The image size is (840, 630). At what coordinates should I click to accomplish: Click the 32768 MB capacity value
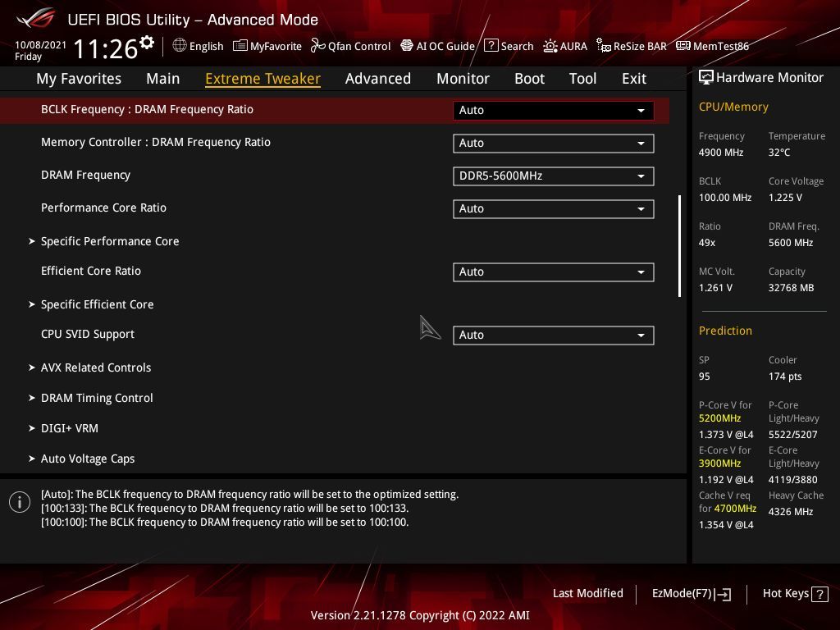(792, 288)
